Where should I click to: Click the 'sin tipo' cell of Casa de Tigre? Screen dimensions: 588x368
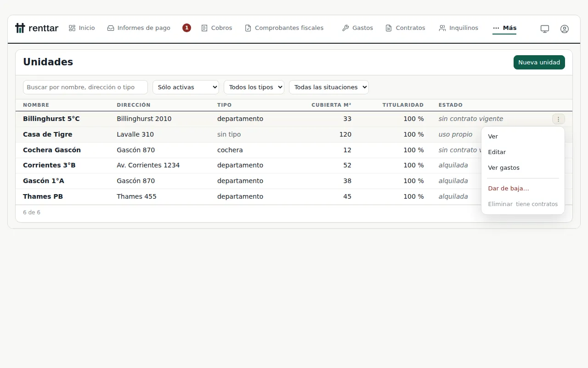click(x=229, y=134)
